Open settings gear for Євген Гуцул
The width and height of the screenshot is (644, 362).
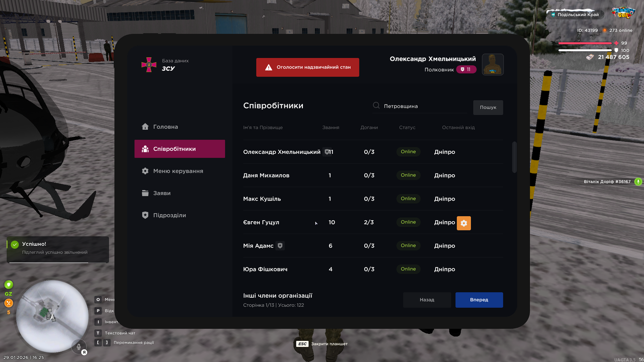(464, 223)
